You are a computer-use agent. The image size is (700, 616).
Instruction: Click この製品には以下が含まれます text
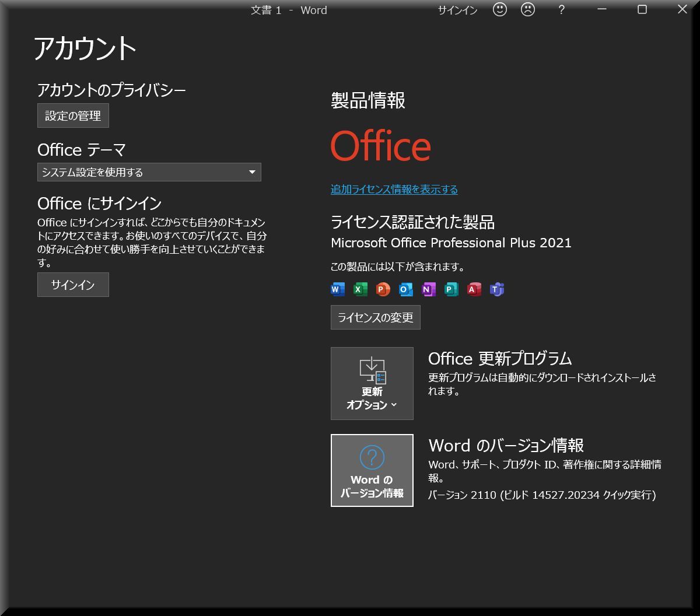click(x=398, y=267)
